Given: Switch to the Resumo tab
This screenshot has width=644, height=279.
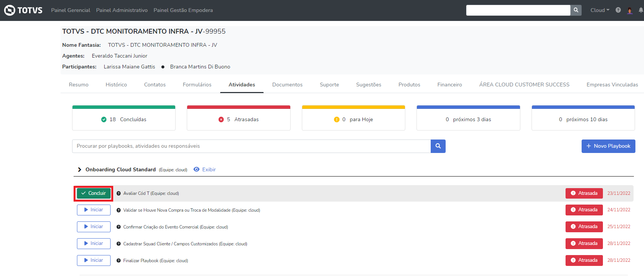Looking at the screenshot, I should click(79, 85).
